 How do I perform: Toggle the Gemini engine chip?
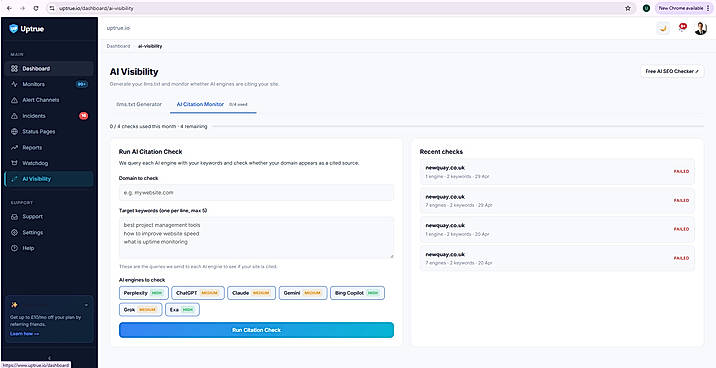303,293
